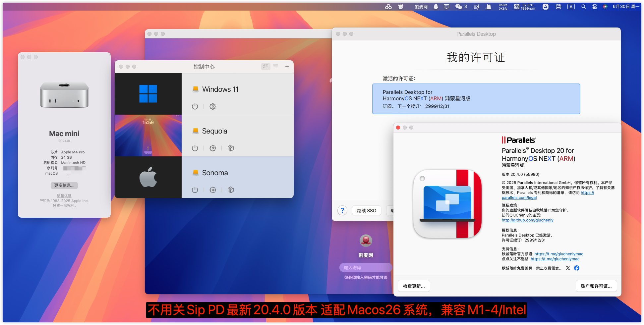The width and height of the screenshot is (644, 325).
Task: Open the Sonoma snapshots icon
Action: pos(231,190)
